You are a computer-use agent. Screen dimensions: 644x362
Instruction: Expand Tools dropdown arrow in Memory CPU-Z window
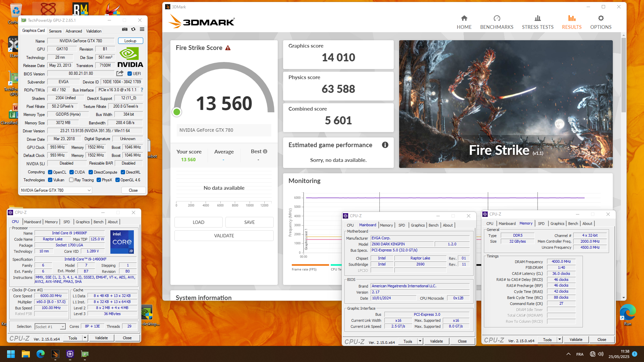[559, 340]
